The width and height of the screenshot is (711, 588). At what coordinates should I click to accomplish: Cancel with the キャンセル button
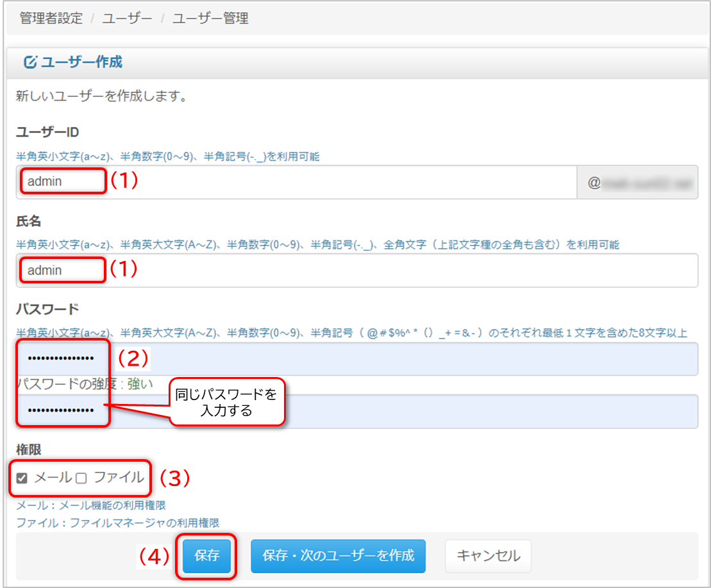488,555
